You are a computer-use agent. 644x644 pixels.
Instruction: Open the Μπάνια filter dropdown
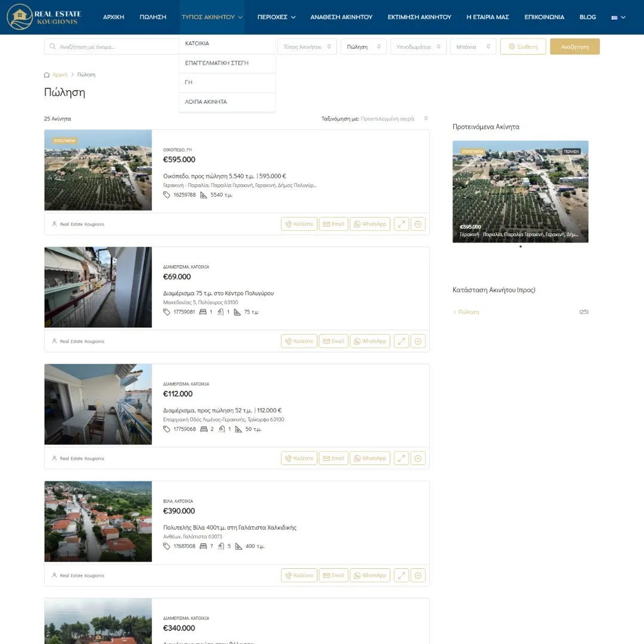coord(473,47)
